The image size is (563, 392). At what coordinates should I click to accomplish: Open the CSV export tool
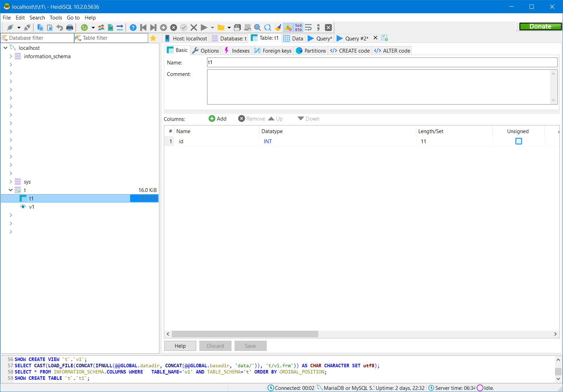[110, 27]
